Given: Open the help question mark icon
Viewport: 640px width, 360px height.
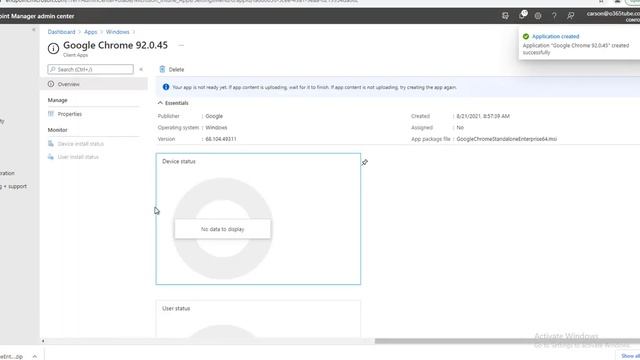Looking at the screenshot, I should (554, 16).
